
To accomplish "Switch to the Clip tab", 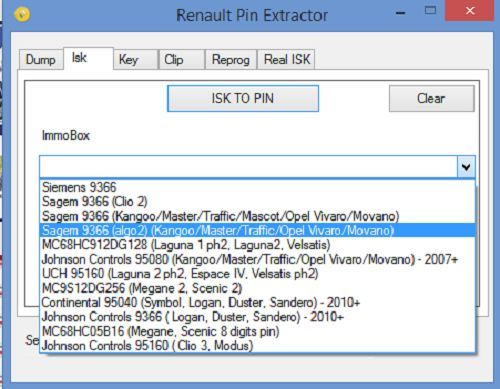I will coord(182,60).
